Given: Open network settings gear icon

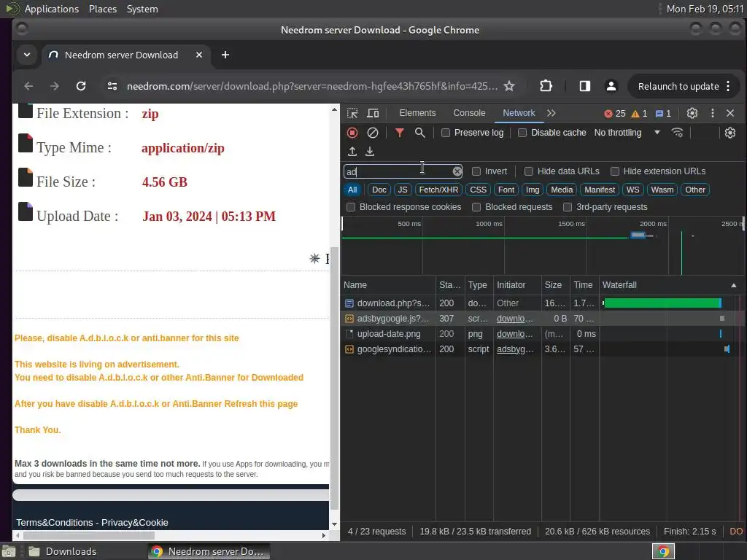Looking at the screenshot, I should click(729, 133).
